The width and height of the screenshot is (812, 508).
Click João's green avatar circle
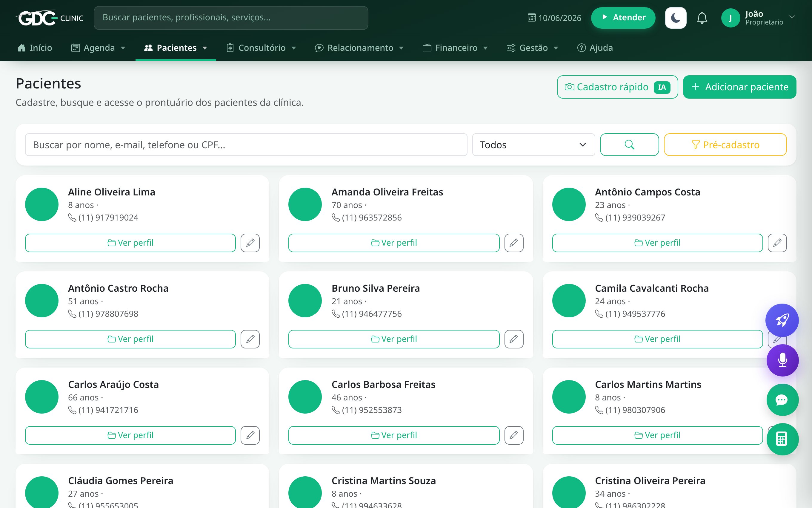pyautogui.click(x=731, y=18)
